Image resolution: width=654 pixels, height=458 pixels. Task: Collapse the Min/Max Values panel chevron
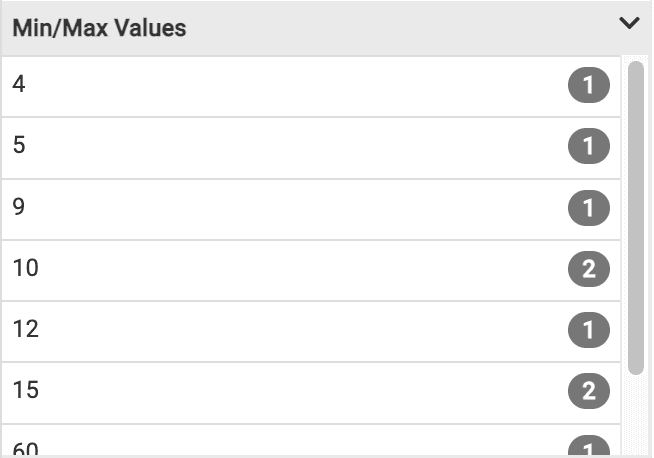click(629, 23)
